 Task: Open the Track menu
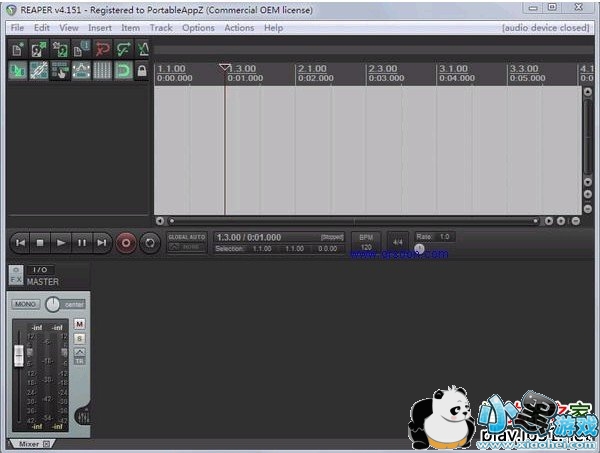[x=161, y=28]
